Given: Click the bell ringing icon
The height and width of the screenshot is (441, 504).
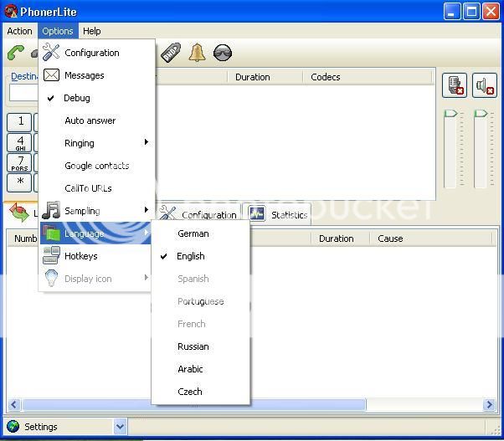Looking at the screenshot, I should tap(197, 53).
